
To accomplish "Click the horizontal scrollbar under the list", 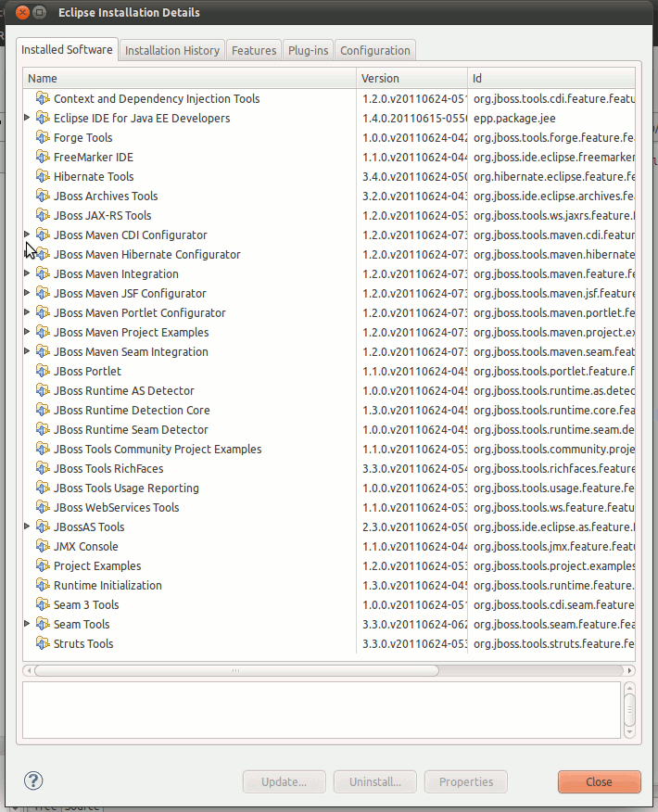I will (x=236, y=669).
